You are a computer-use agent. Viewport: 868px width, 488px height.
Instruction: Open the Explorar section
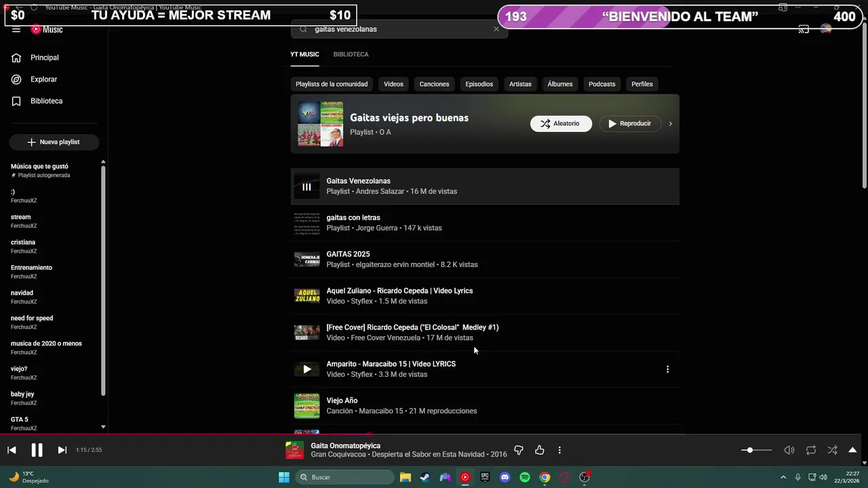[x=35, y=79]
